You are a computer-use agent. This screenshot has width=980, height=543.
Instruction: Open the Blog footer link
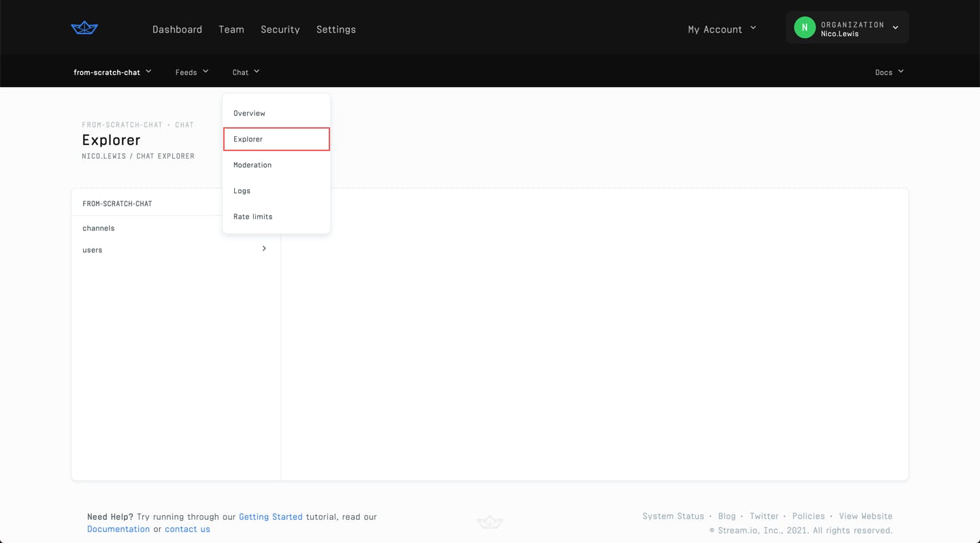(727, 516)
